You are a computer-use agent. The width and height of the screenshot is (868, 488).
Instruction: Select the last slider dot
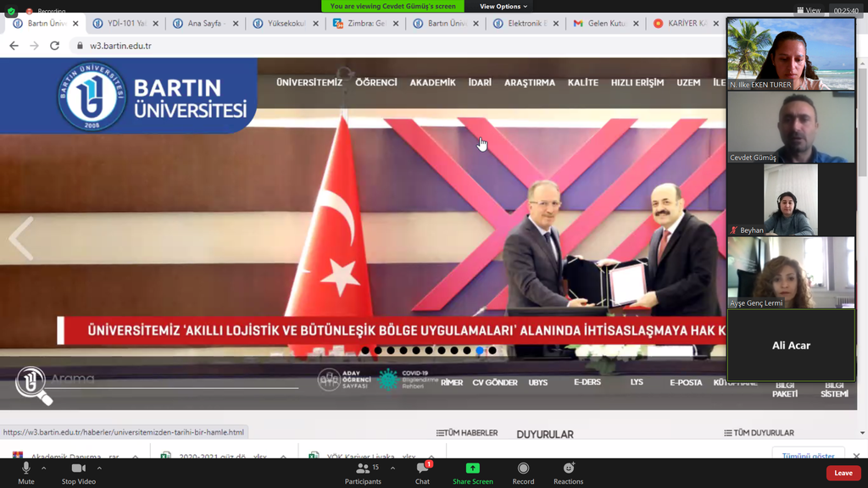pos(492,350)
